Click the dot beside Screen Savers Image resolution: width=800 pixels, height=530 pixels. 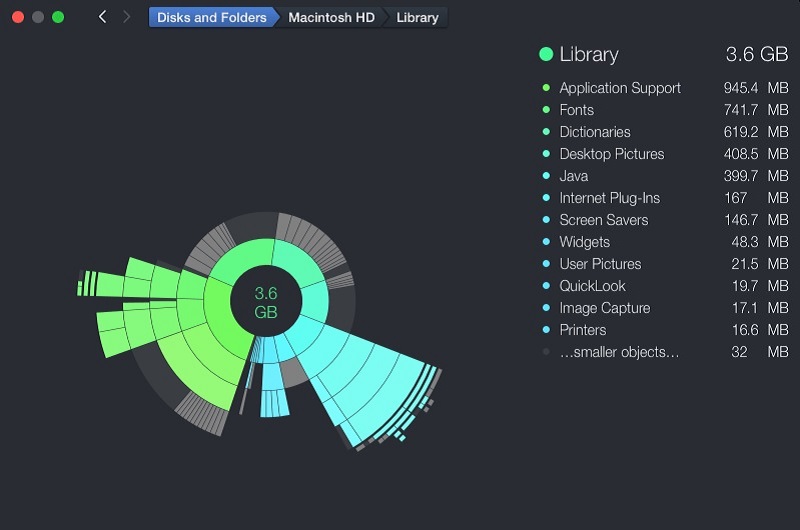(x=546, y=220)
